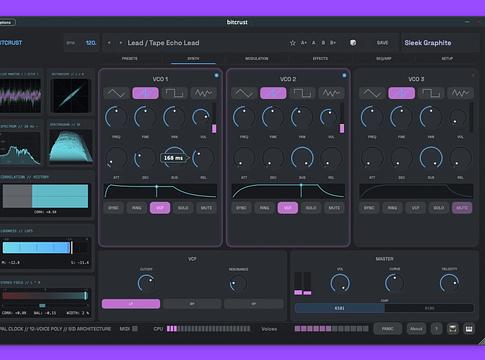Randomize the patch with the dice icon
485x360 pixels.
click(x=353, y=43)
